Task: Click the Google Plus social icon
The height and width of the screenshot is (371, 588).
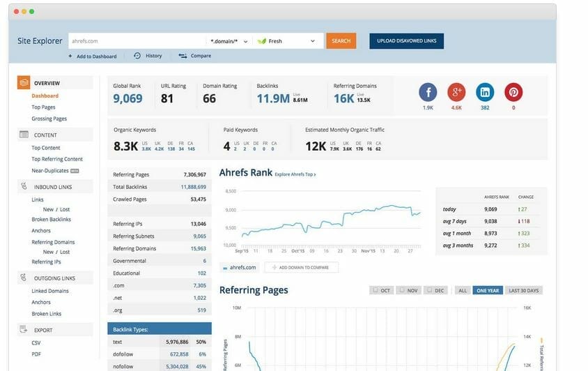Action: 456,92
